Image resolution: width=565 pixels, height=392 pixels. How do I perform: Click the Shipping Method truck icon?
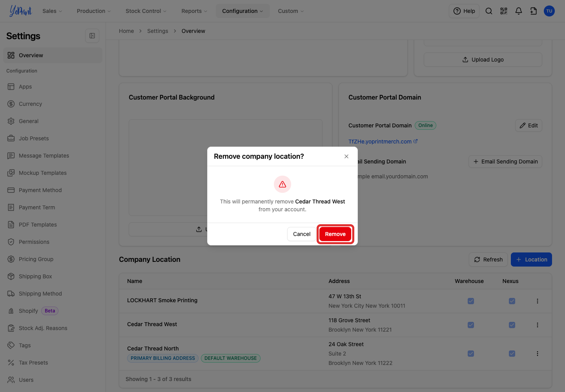[11, 294]
